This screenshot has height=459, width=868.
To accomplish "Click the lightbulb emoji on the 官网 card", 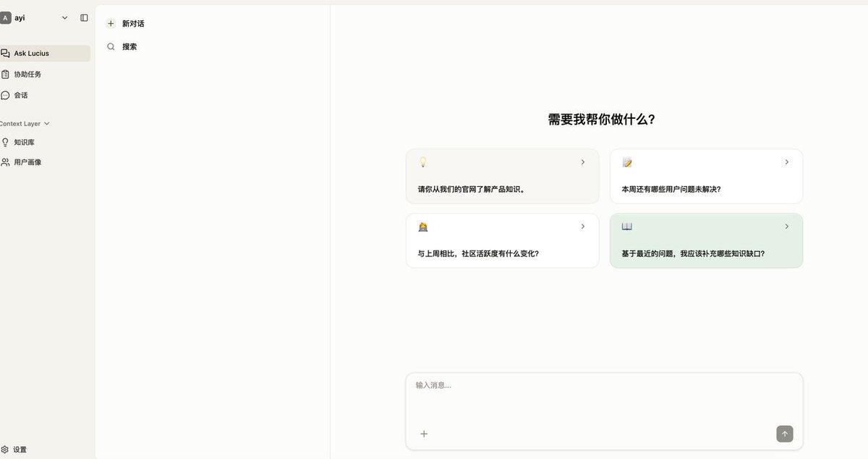I will 423,162.
